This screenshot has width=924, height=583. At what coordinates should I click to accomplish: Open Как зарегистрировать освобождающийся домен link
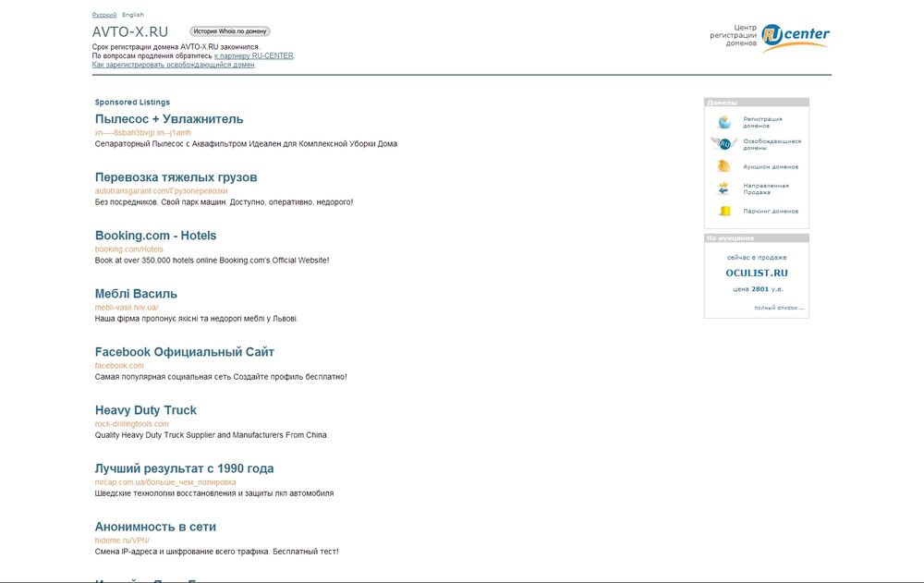tap(174, 65)
